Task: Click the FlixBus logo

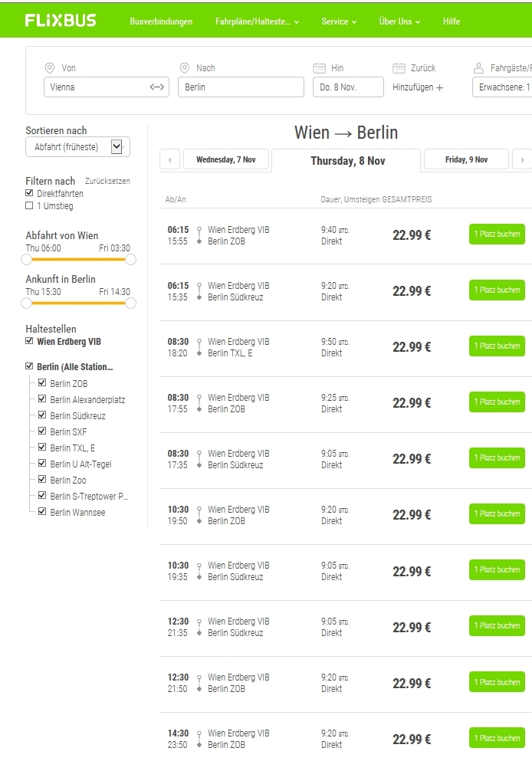Action: (x=61, y=21)
